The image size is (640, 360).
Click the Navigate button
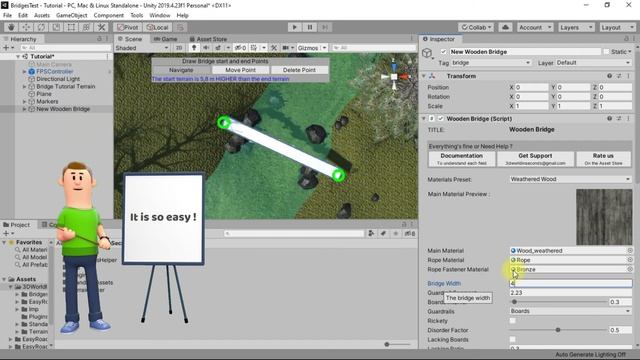(181, 70)
